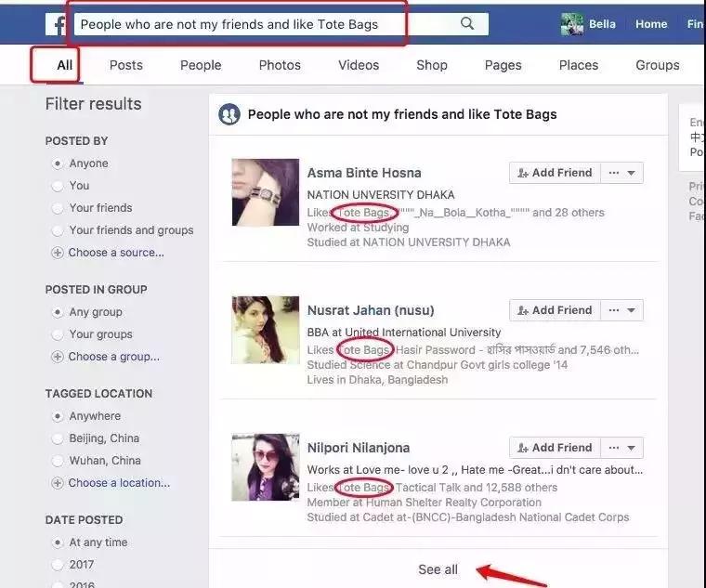Expand dropdown arrow for Nilpori Nilanjona
Screen dimensions: 706x588
(x=632, y=449)
